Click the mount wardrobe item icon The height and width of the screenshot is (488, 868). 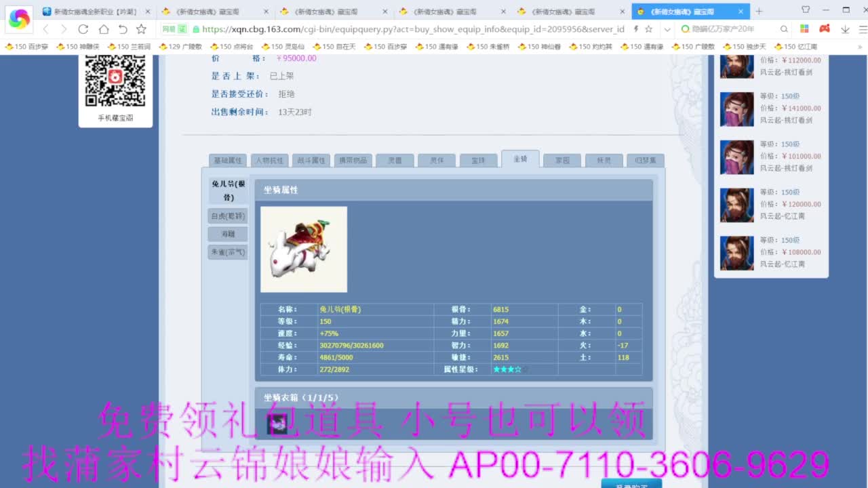pyautogui.click(x=277, y=424)
